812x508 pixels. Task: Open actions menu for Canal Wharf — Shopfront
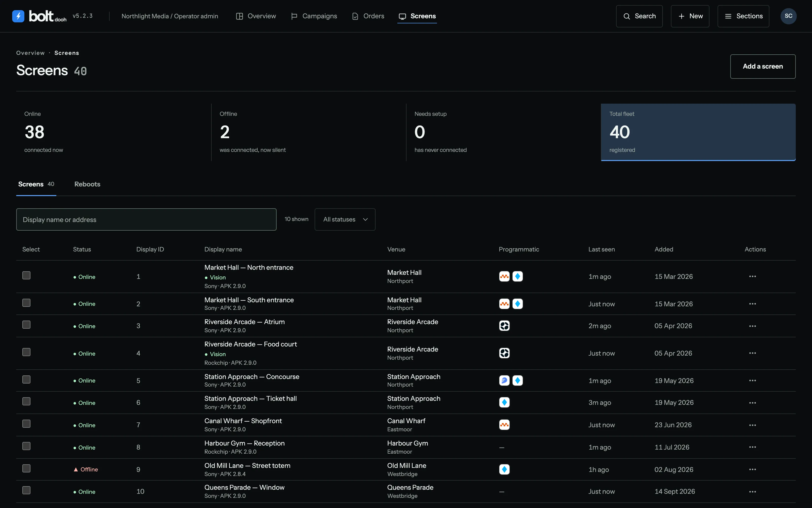click(x=752, y=425)
